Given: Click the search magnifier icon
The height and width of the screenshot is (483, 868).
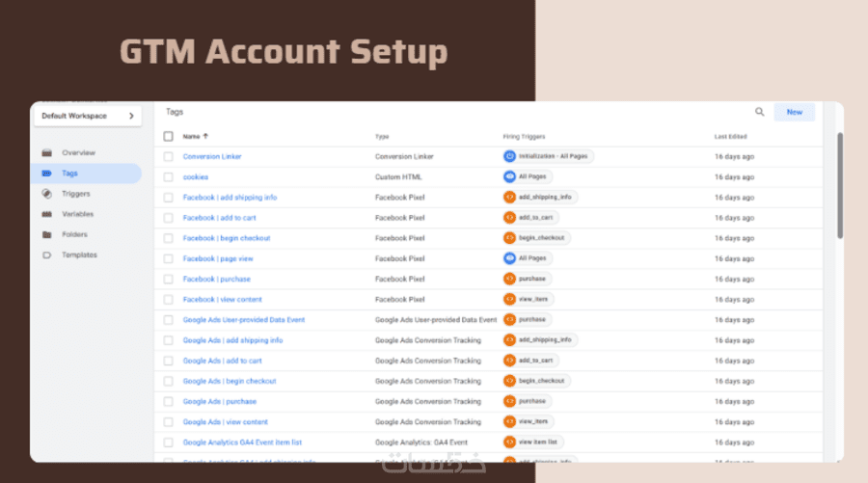Looking at the screenshot, I should (x=760, y=112).
